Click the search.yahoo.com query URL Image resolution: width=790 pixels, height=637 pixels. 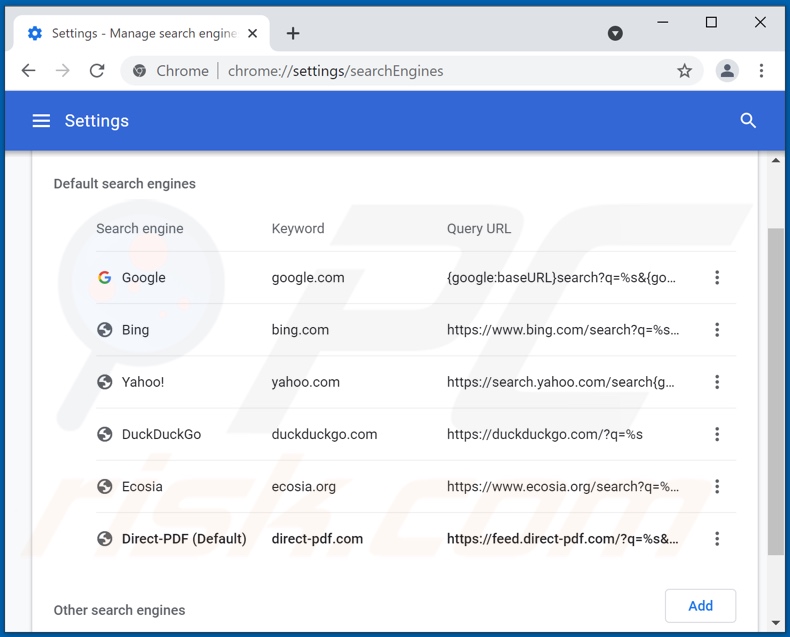[560, 382]
